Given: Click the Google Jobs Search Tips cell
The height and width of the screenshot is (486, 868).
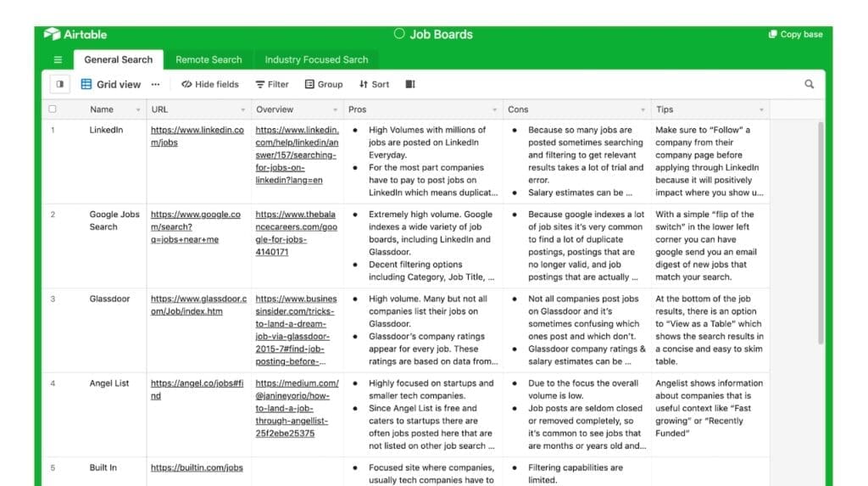Looking at the screenshot, I should (x=710, y=245).
